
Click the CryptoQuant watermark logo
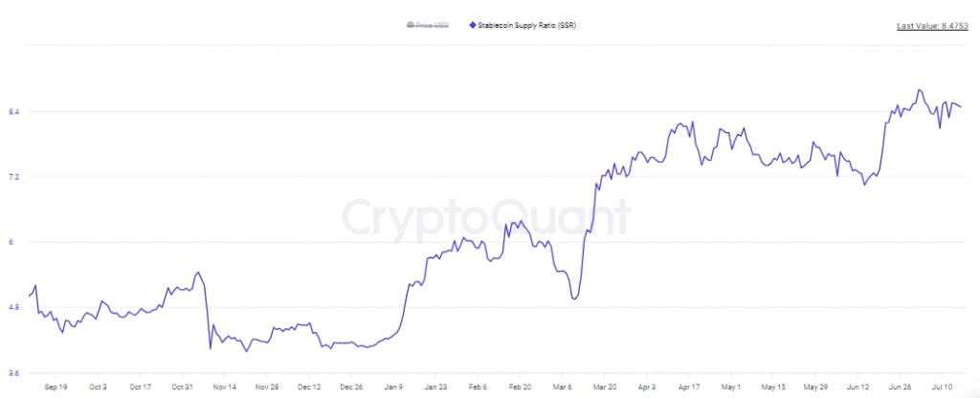point(487,218)
